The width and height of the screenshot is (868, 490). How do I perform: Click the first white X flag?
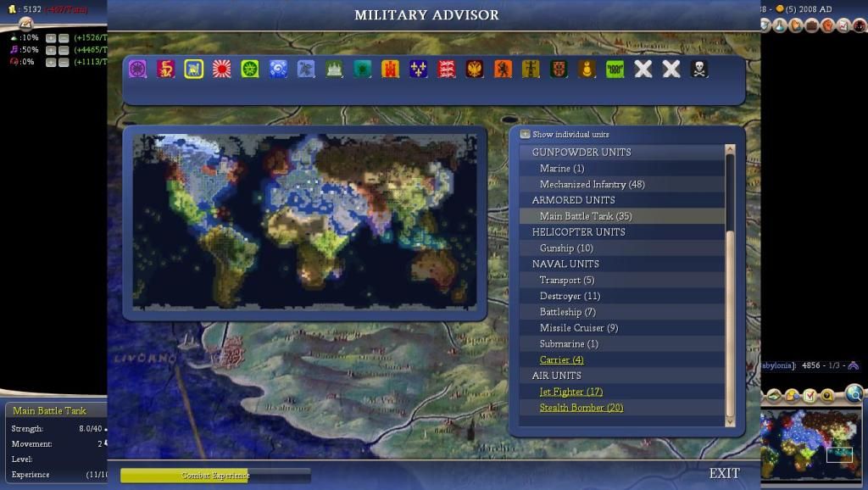point(643,69)
